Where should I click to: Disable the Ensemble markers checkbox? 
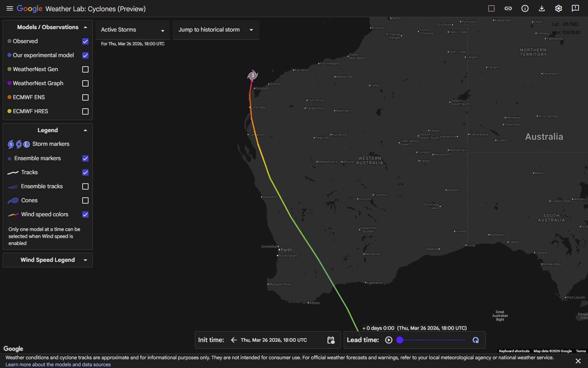(x=85, y=158)
